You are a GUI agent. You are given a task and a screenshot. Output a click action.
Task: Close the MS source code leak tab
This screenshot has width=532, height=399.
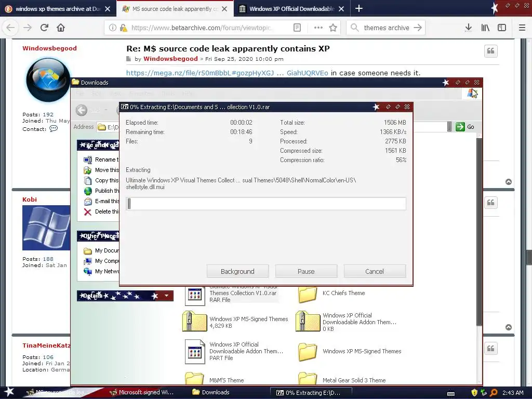click(224, 9)
